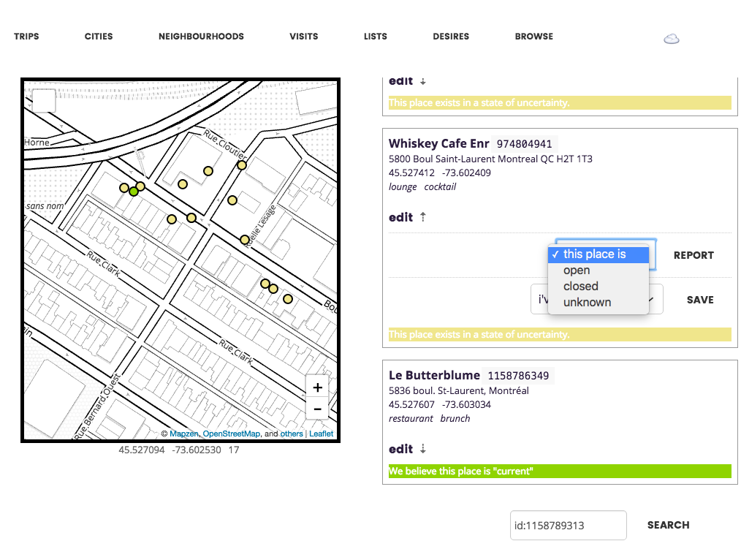
Task: Open the "i've" dropdown next to Save
Action: tap(597, 299)
